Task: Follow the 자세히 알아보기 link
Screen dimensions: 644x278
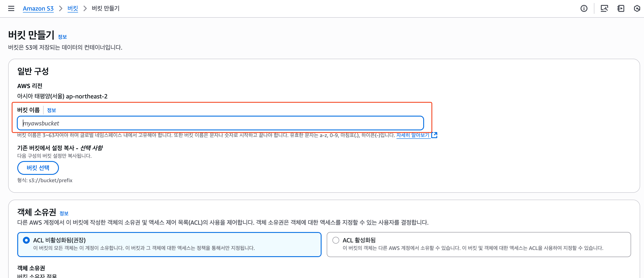Action: [x=412, y=135]
